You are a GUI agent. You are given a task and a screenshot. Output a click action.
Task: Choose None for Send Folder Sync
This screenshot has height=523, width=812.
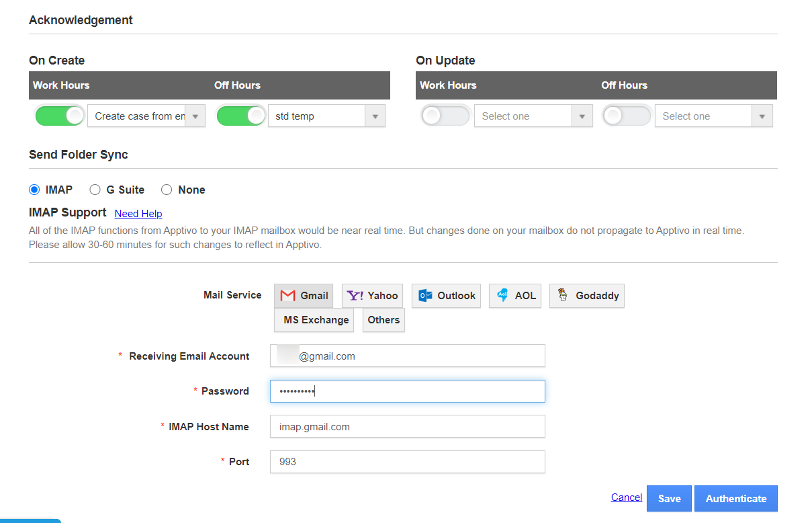tap(167, 190)
